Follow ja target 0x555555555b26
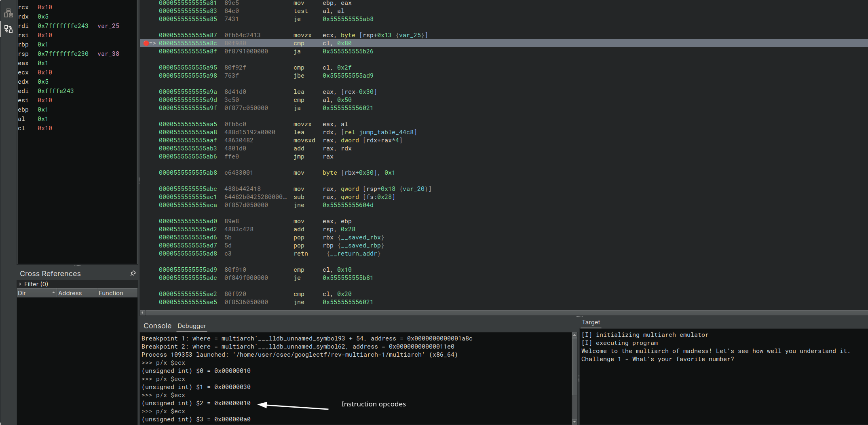Viewport: 868px width, 425px height. pos(348,51)
